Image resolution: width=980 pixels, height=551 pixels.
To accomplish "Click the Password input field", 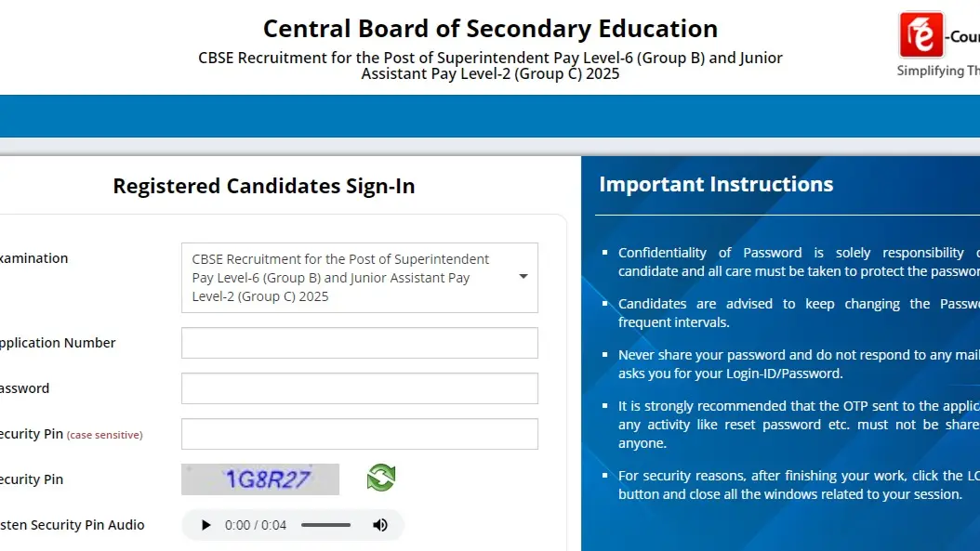I will (360, 387).
